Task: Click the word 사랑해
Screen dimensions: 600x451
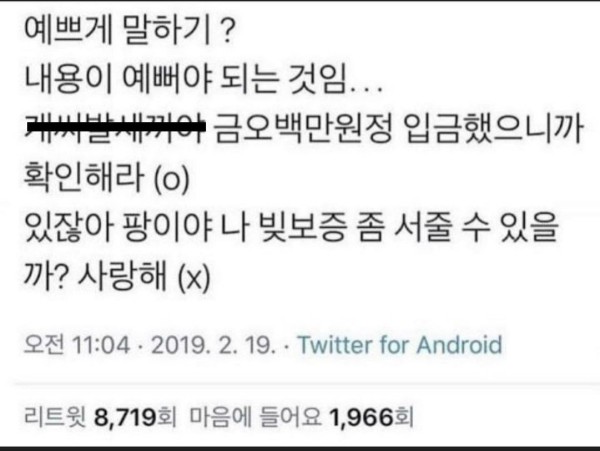Action: coord(122,275)
